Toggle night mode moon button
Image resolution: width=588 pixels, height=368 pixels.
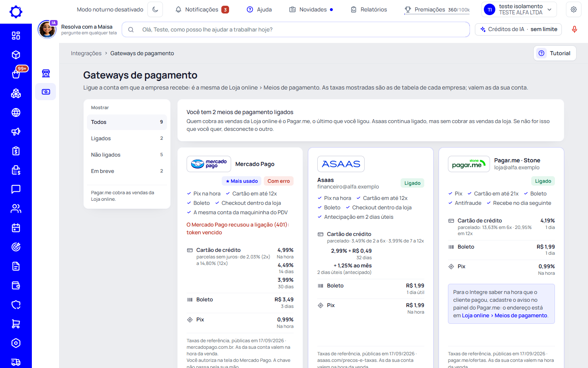pos(155,9)
